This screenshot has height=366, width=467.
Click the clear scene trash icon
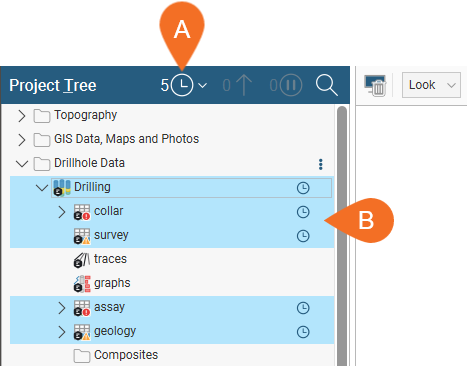pos(375,86)
